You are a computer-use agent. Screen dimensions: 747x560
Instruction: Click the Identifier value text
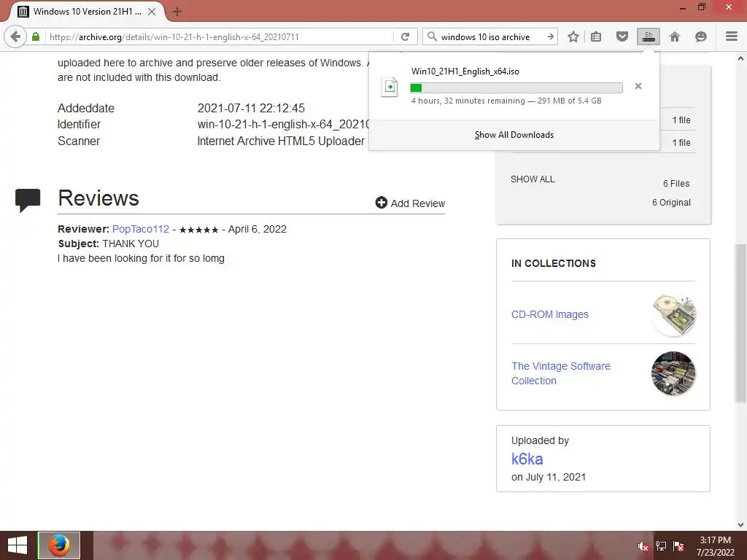click(283, 124)
